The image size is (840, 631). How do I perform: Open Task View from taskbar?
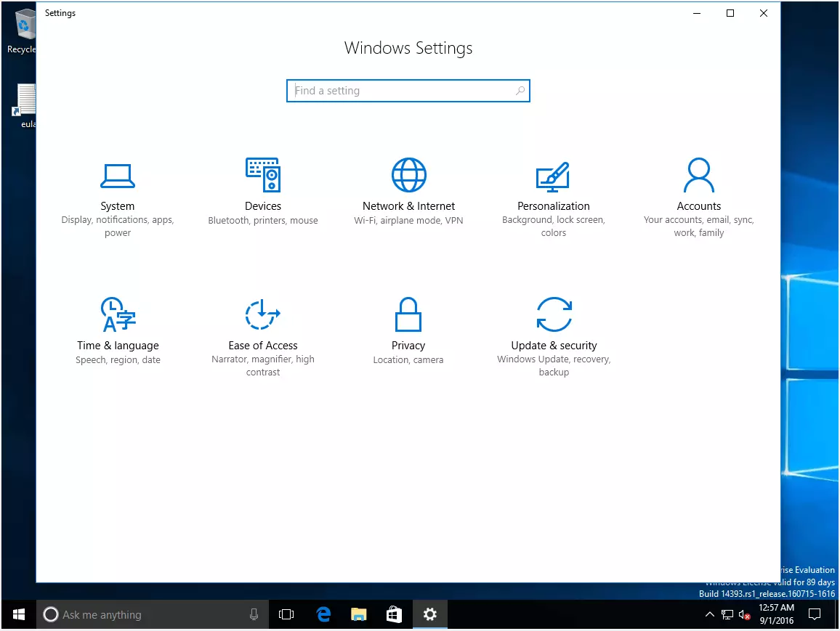286,614
